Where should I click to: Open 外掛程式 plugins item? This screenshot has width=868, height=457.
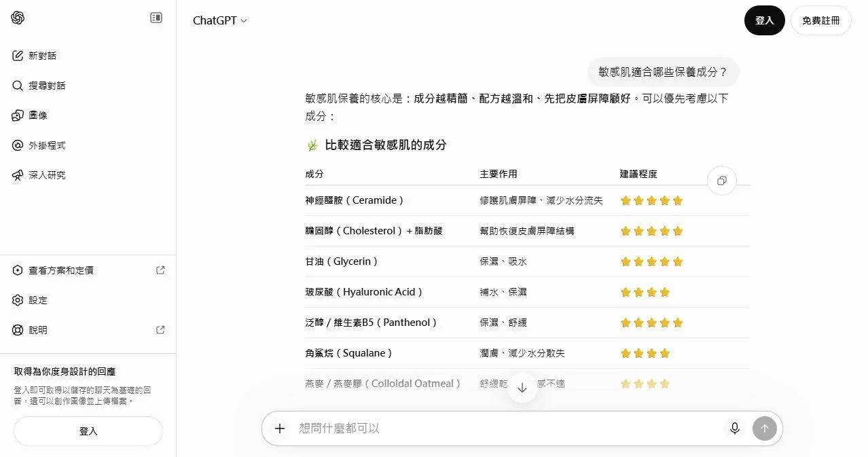88,145
